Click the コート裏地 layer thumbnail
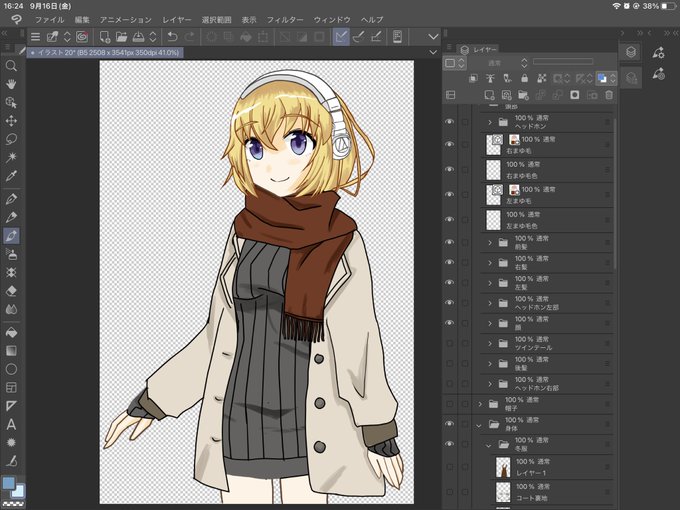 point(503,492)
